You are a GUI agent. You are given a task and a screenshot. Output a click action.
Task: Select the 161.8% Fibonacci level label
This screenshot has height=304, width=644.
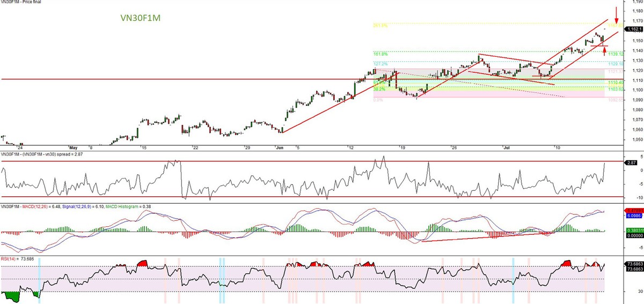(x=380, y=54)
